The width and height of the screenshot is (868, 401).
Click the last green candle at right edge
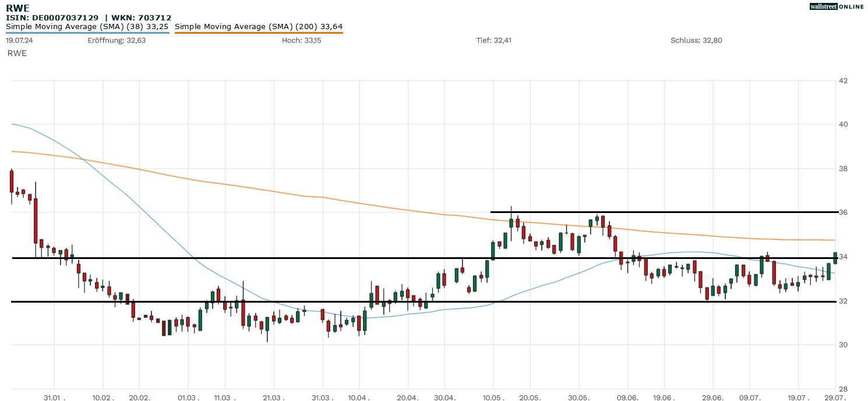[x=835, y=258]
